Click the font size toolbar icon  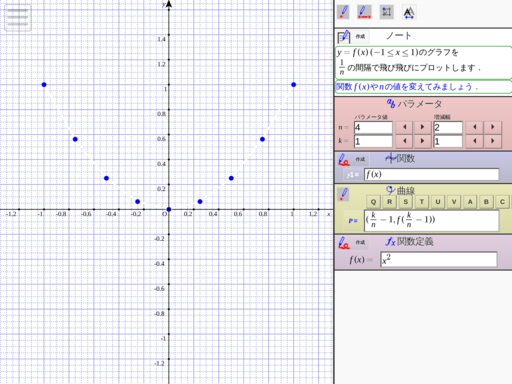click(x=409, y=12)
